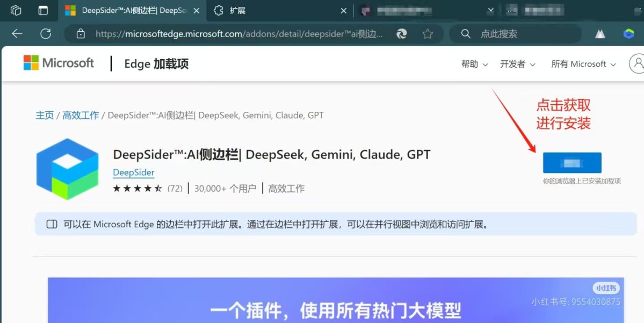Click 你的浏览器上已安装加载项 note
The height and width of the screenshot is (323, 644).
(x=582, y=181)
